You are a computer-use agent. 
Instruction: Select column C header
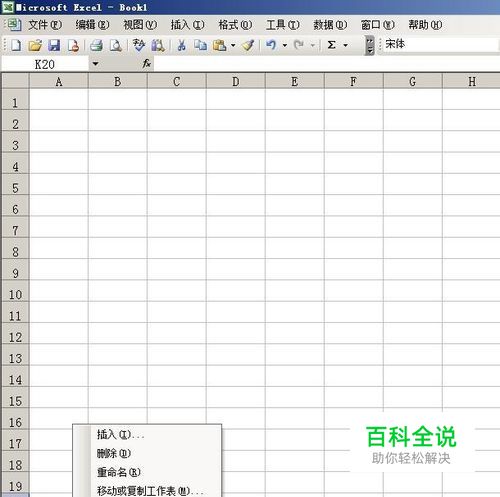tap(177, 81)
